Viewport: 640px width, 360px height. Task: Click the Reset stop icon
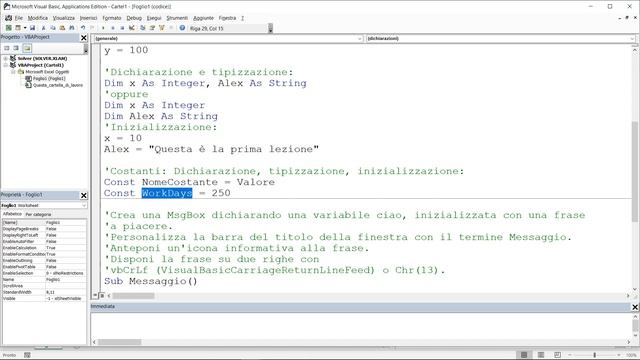[x=122, y=28]
